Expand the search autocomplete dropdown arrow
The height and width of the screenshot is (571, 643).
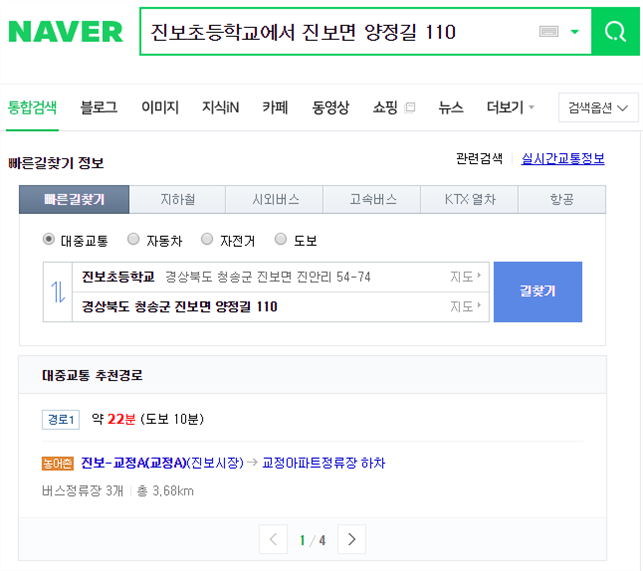[x=575, y=32]
